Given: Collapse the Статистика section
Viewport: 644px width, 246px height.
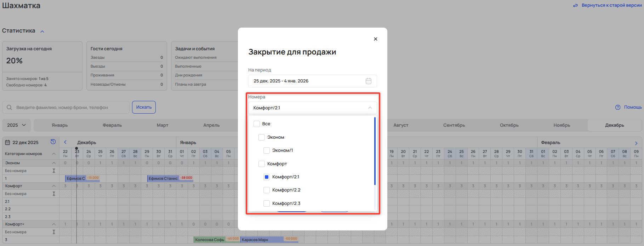Looking at the screenshot, I should tap(42, 31).
